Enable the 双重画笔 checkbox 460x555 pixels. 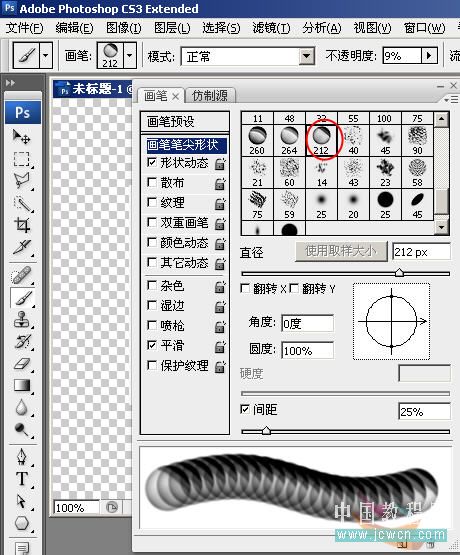tap(152, 222)
